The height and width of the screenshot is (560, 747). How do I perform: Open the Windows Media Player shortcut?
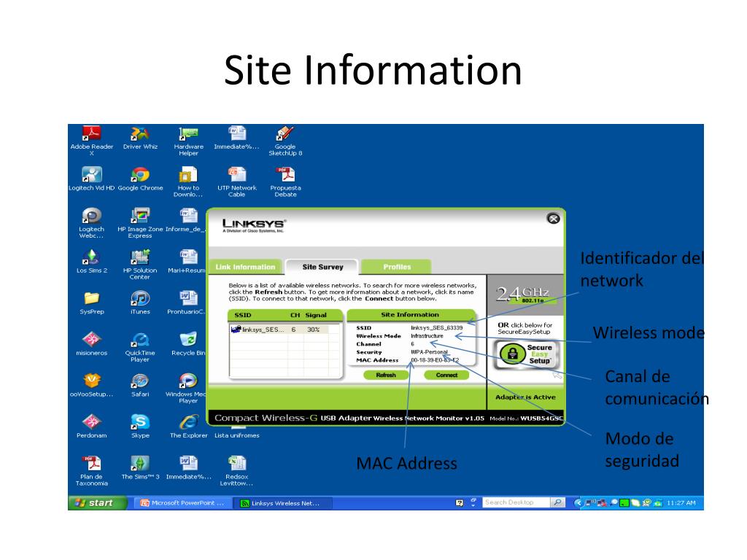click(187, 388)
